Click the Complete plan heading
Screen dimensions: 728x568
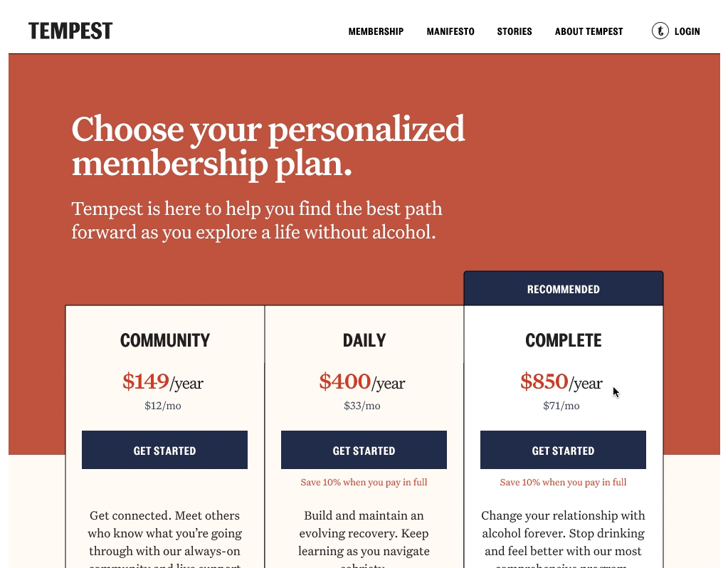[563, 340]
